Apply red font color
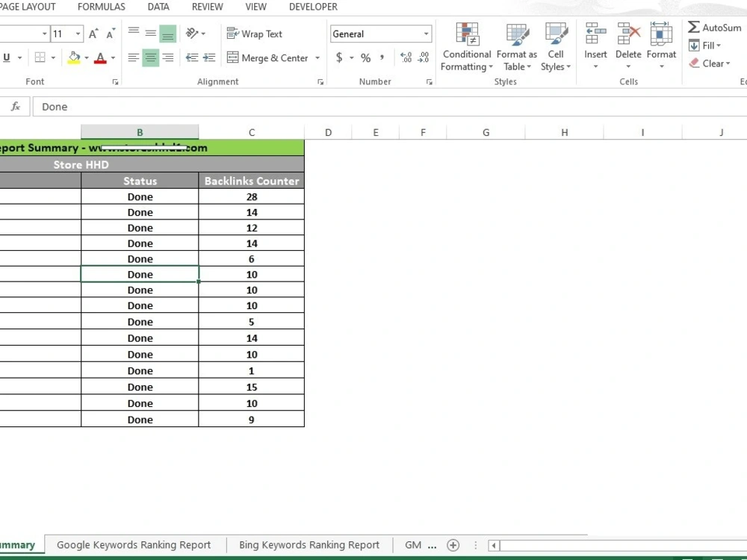The image size is (747, 560). (x=100, y=57)
